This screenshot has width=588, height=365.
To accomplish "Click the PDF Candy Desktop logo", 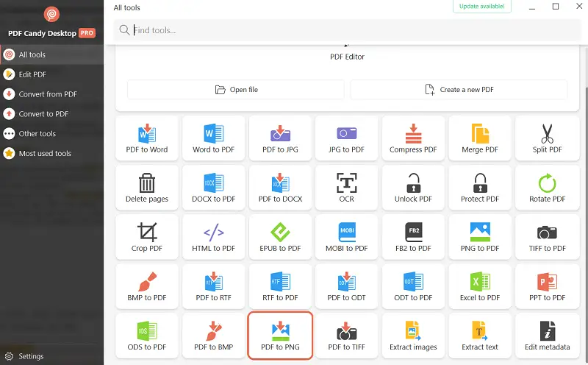I will coord(51,14).
